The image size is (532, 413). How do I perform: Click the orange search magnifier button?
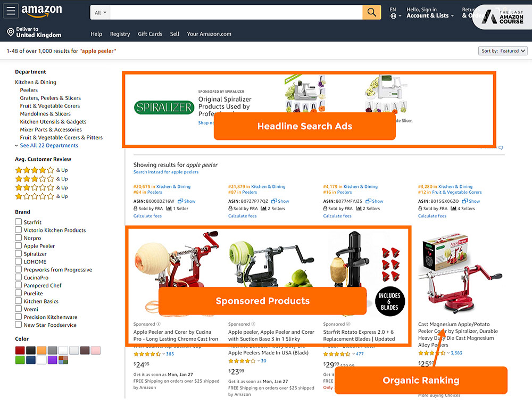click(371, 13)
